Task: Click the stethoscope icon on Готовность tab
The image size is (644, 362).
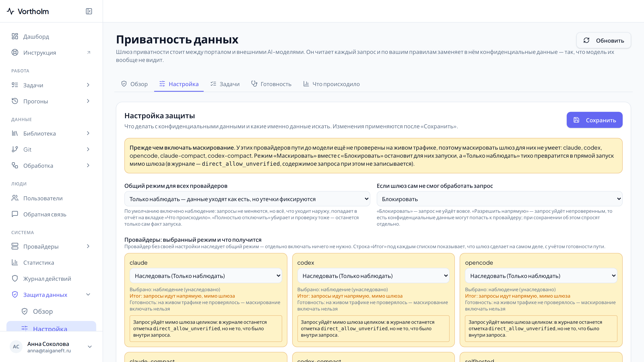Action: click(x=254, y=84)
